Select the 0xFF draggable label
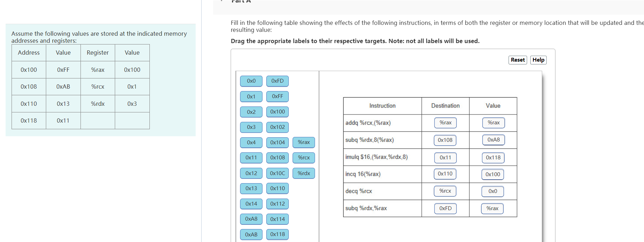 click(277, 96)
